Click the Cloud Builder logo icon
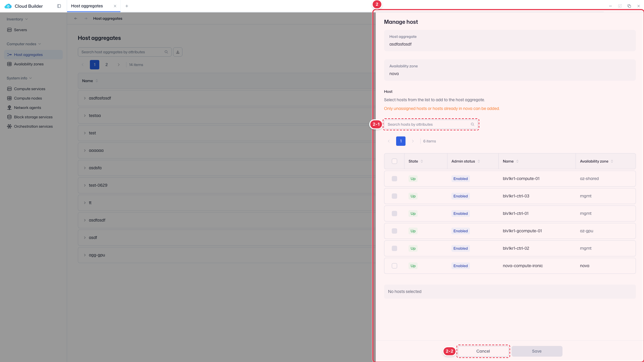 [8, 6]
